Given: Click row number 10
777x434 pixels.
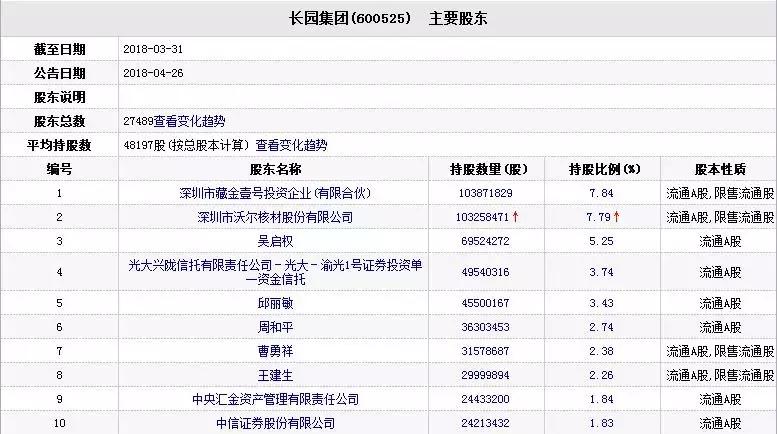Looking at the screenshot, I should (59, 423).
